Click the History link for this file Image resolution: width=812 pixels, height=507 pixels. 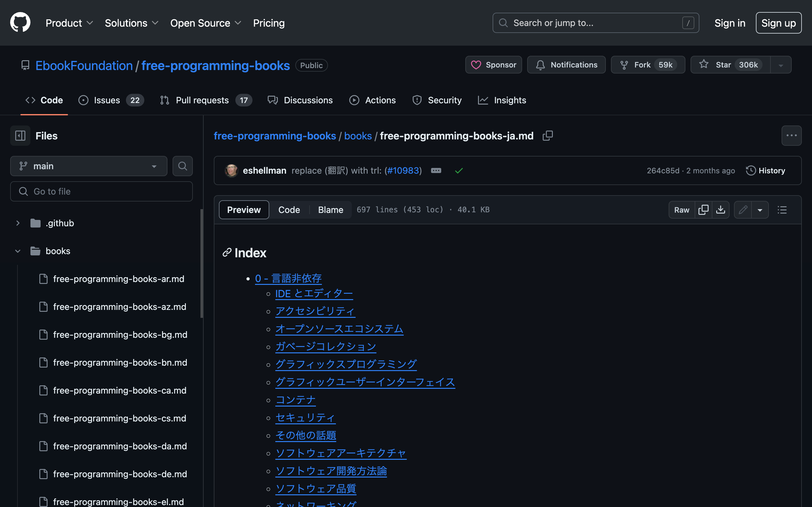(771, 170)
